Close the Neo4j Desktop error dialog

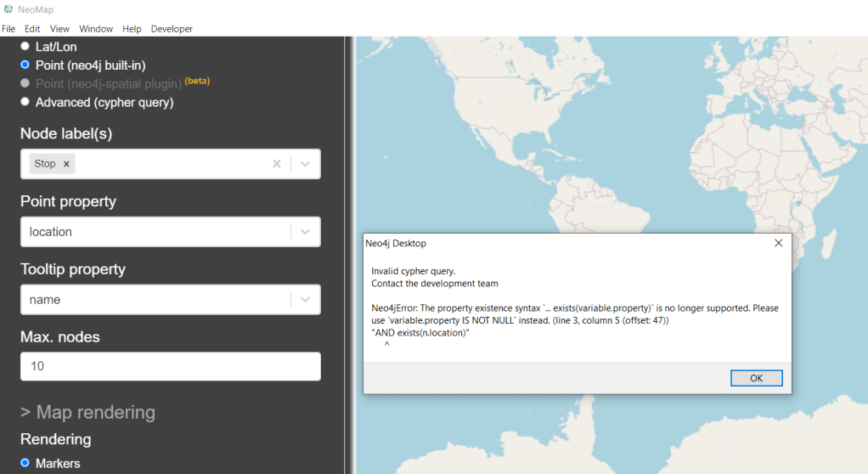(x=778, y=243)
